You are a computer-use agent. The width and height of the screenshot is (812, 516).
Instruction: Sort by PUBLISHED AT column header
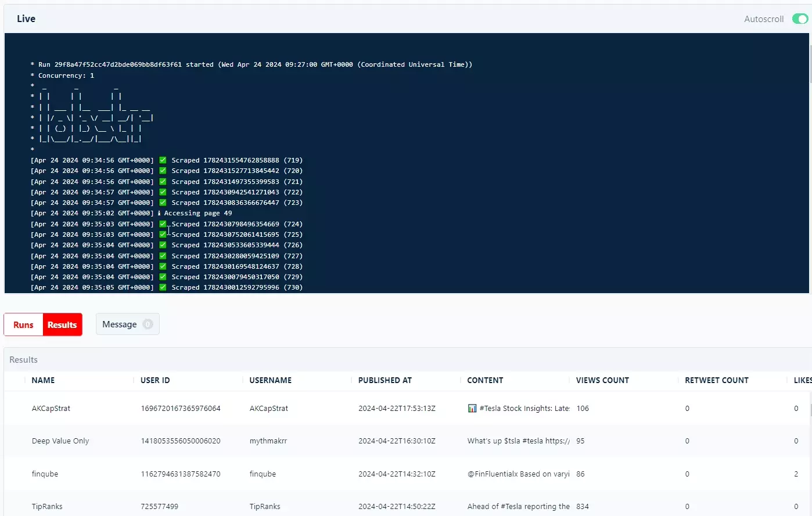(x=385, y=380)
